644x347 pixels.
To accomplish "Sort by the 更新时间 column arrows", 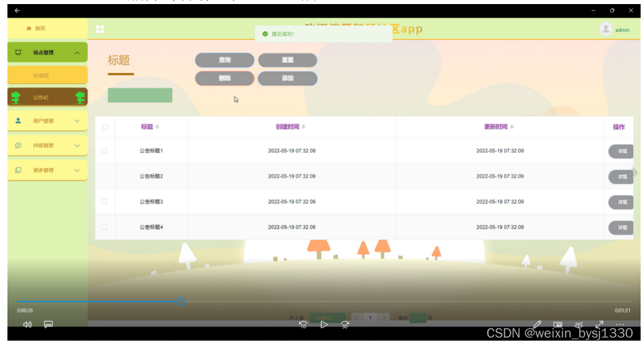I will pyautogui.click(x=512, y=127).
